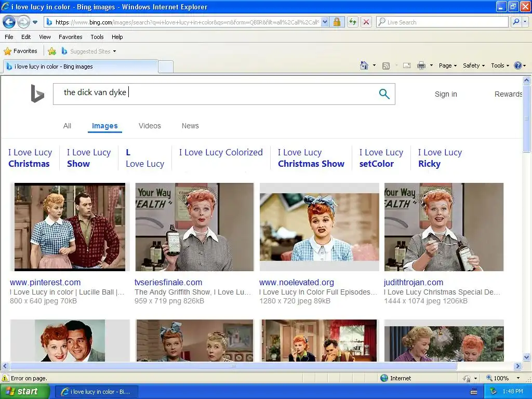Click the blue Help question mark icon
532x399 pixels.
click(x=518, y=65)
